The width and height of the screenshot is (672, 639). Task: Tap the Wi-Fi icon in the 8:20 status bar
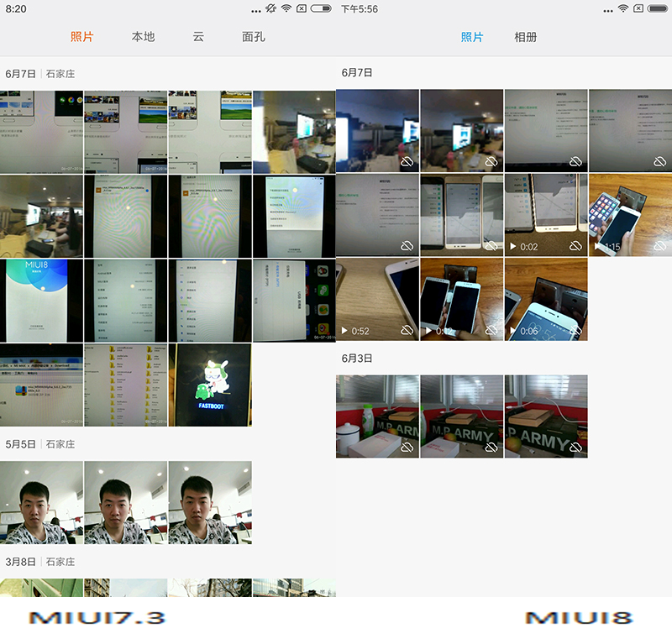[286, 8]
